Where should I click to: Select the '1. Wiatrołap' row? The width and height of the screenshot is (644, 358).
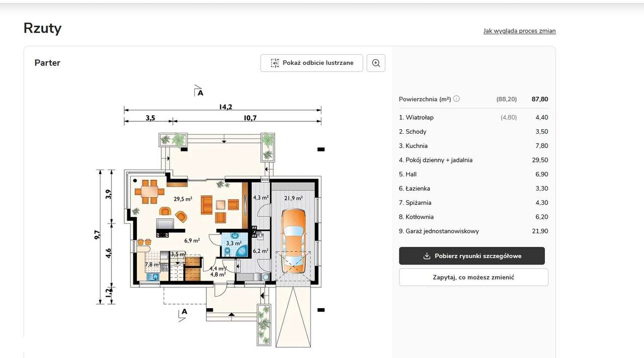coord(473,118)
